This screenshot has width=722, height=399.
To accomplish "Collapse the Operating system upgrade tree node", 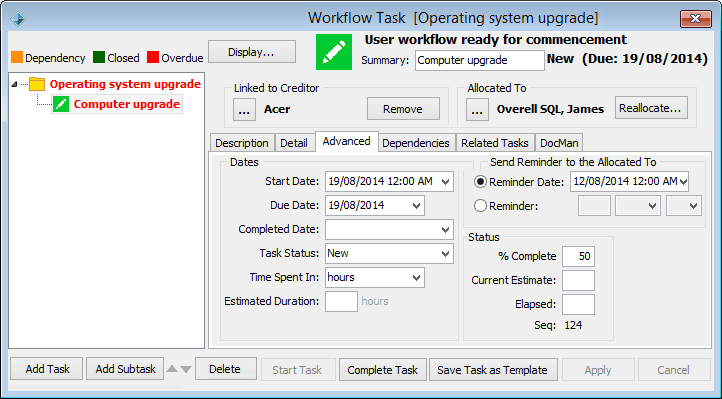I will click(14, 84).
